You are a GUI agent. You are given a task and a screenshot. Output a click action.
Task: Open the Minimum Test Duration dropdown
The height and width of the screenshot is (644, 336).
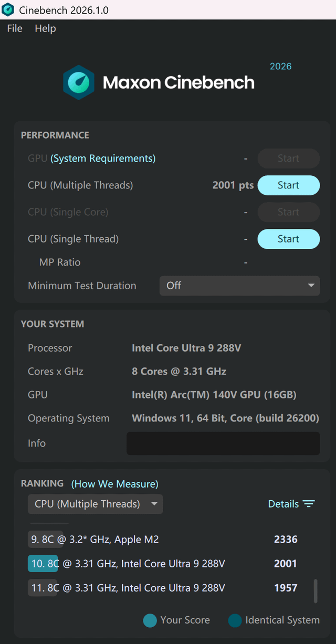(x=239, y=286)
